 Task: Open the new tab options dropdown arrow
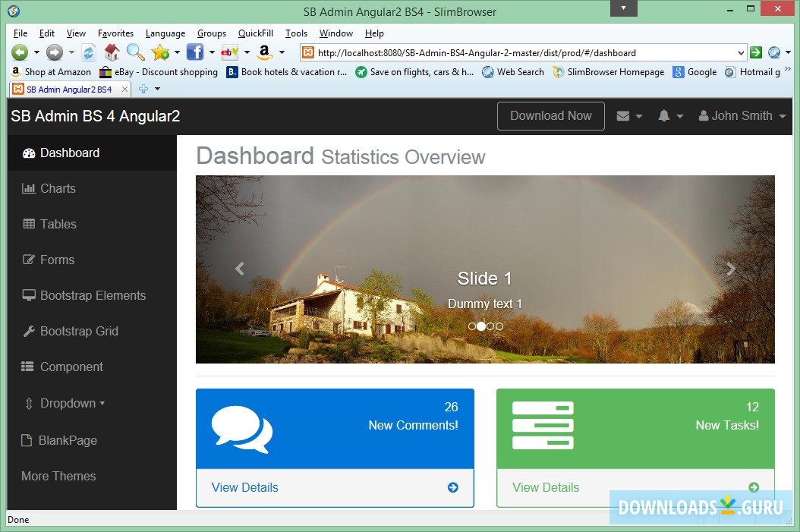tap(158, 89)
